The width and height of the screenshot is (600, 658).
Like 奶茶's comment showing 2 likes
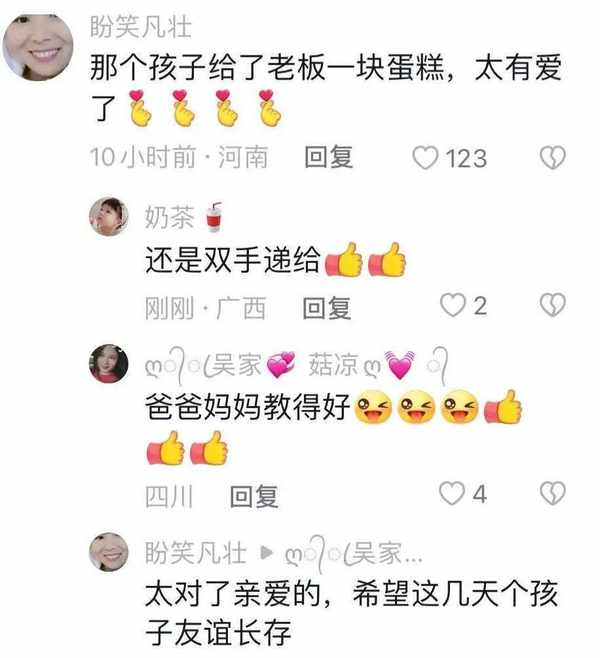pos(453,305)
